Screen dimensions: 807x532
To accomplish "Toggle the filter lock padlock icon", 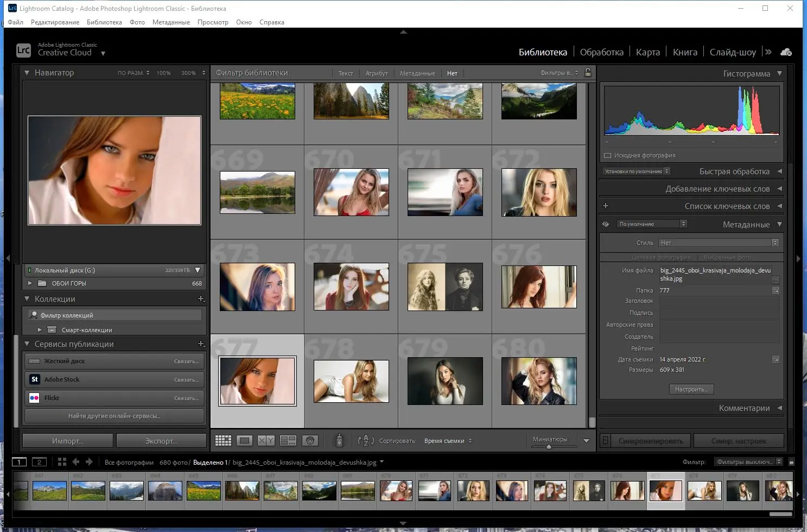I will click(x=588, y=73).
